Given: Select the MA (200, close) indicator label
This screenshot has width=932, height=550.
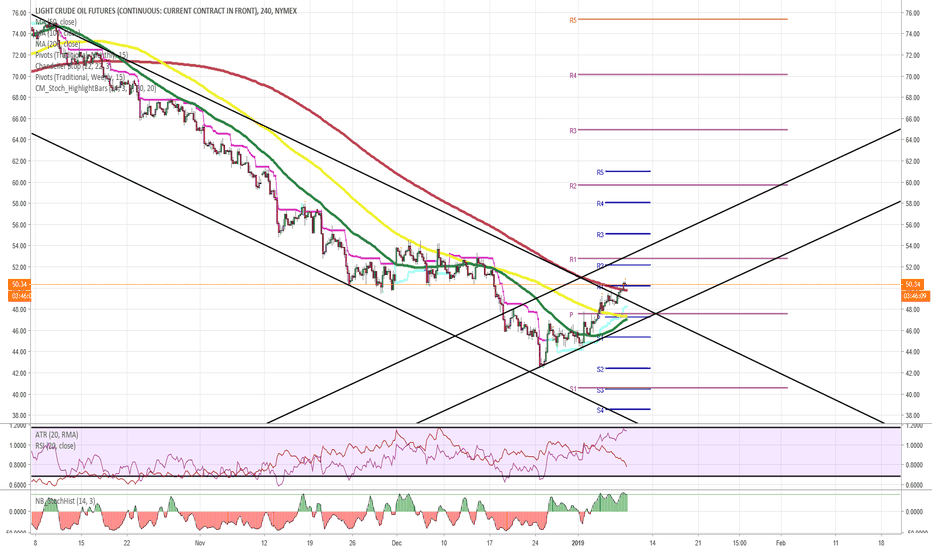Looking at the screenshot, I should click(x=57, y=44).
